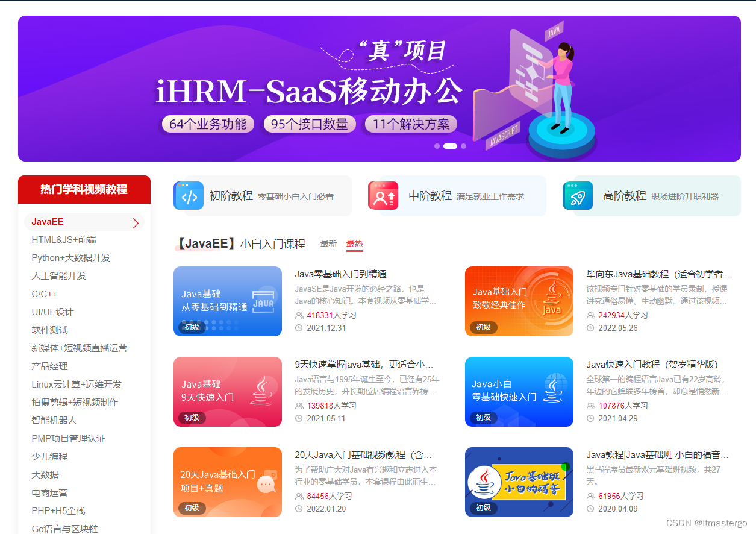Select UI/UE设计 in the sidebar
This screenshot has width=756, height=534.
point(52,312)
